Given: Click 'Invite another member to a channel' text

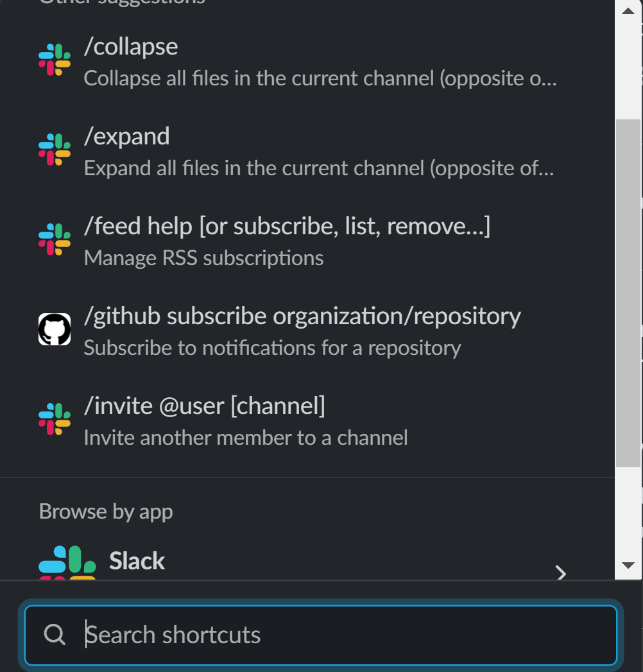Looking at the screenshot, I should pos(246,438).
